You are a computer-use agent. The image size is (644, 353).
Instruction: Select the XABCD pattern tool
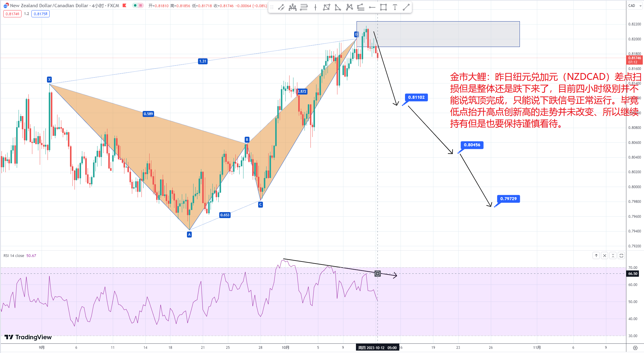327,7
